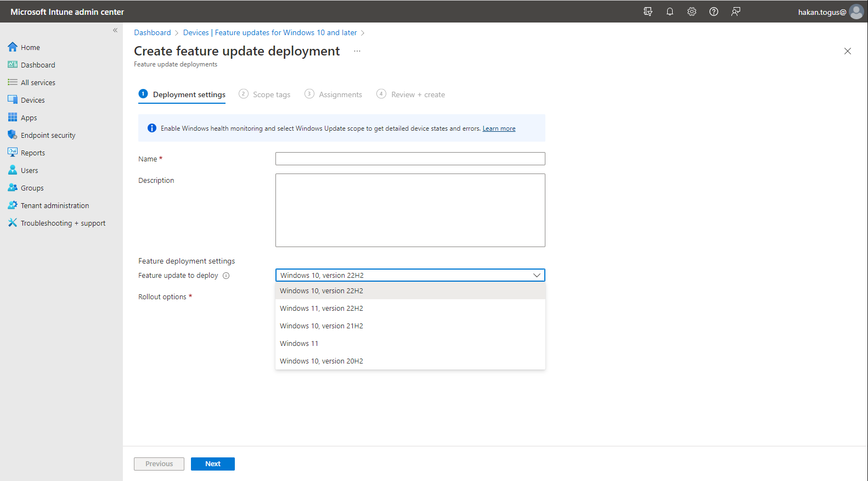Viewport: 868px width, 481px height.
Task: Open the notifications bell icon
Action: [670, 12]
